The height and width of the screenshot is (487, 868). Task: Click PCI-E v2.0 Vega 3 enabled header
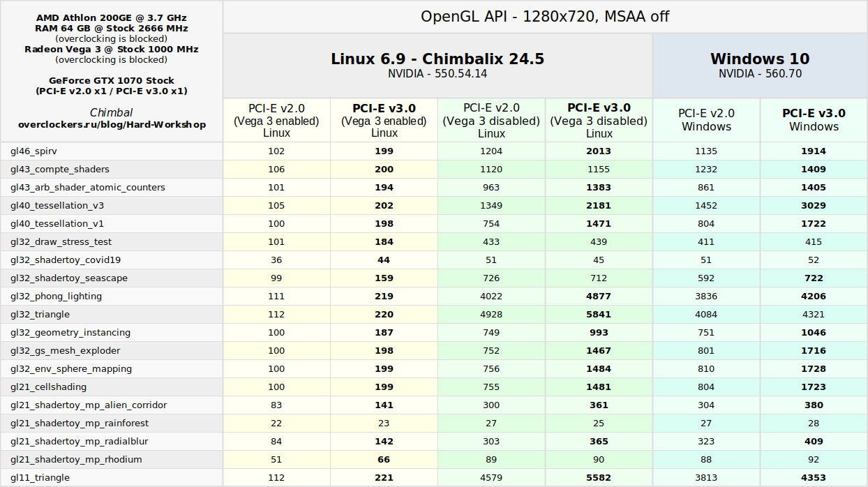(276, 120)
